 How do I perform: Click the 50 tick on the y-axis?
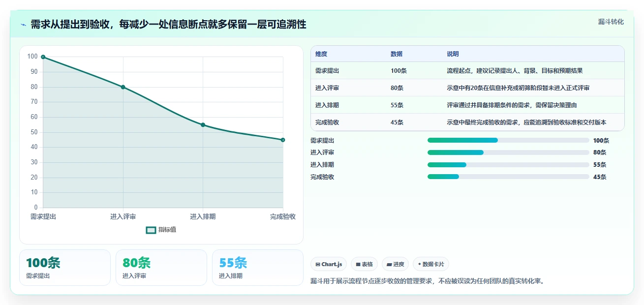(34, 132)
